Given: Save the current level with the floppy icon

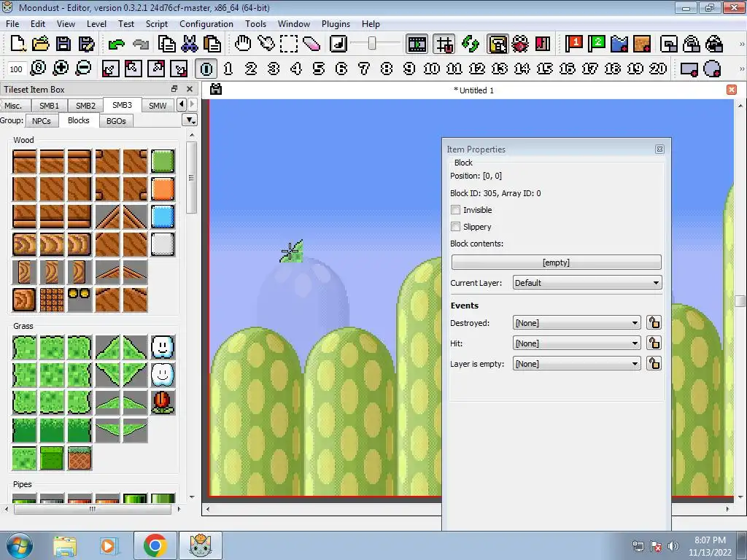Looking at the screenshot, I should [x=63, y=44].
